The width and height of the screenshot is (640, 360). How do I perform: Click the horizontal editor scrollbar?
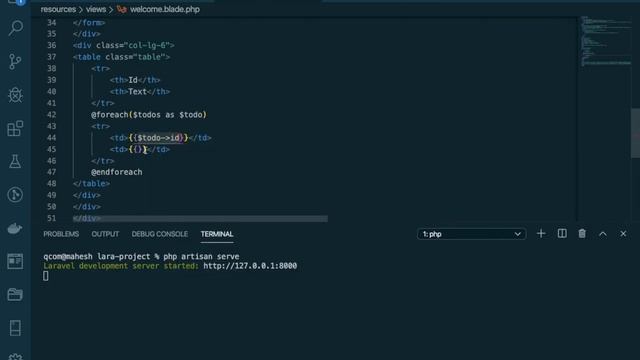(x=200, y=219)
